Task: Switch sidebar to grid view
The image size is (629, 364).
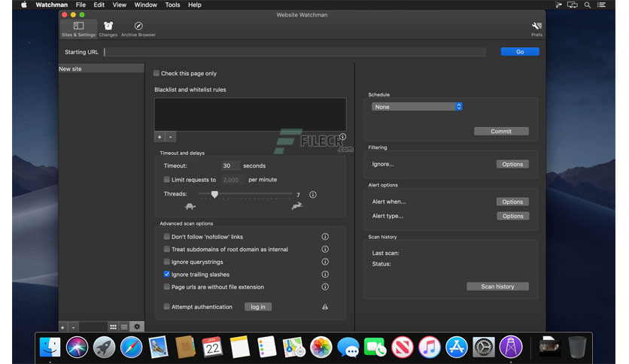Action: click(x=113, y=327)
